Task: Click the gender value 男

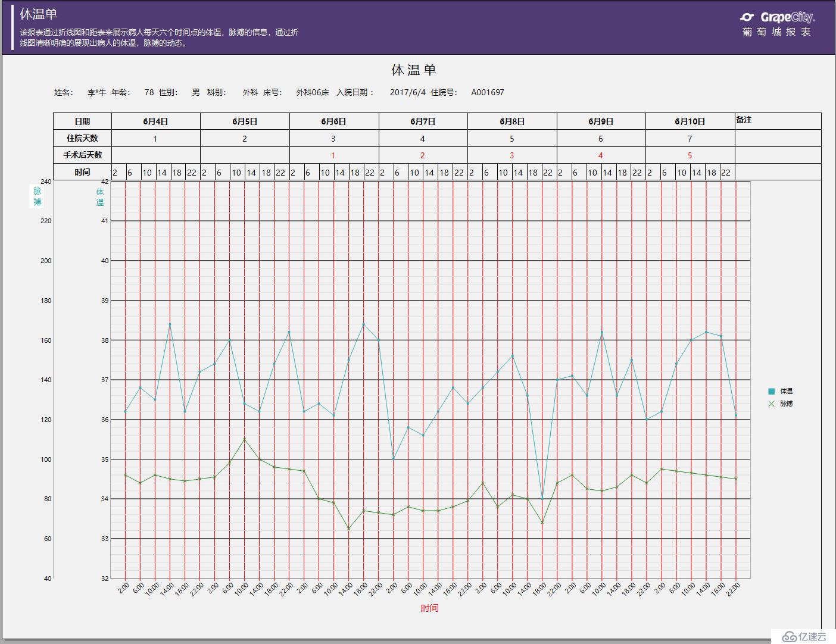Action: click(x=196, y=92)
